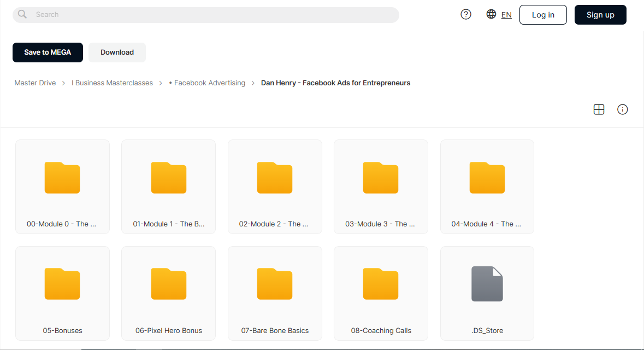This screenshot has height=350, width=644.
Task: Open the info panel icon
Action: coord(623,109)
